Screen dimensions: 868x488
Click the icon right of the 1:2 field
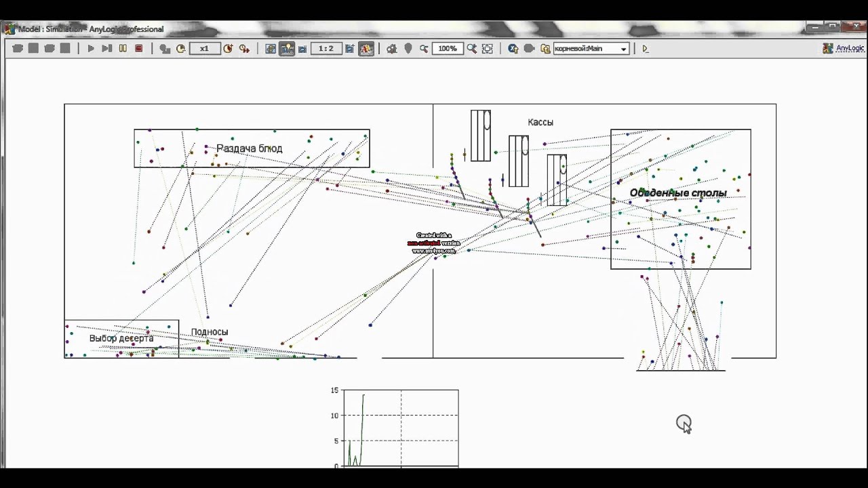(350, 49)
